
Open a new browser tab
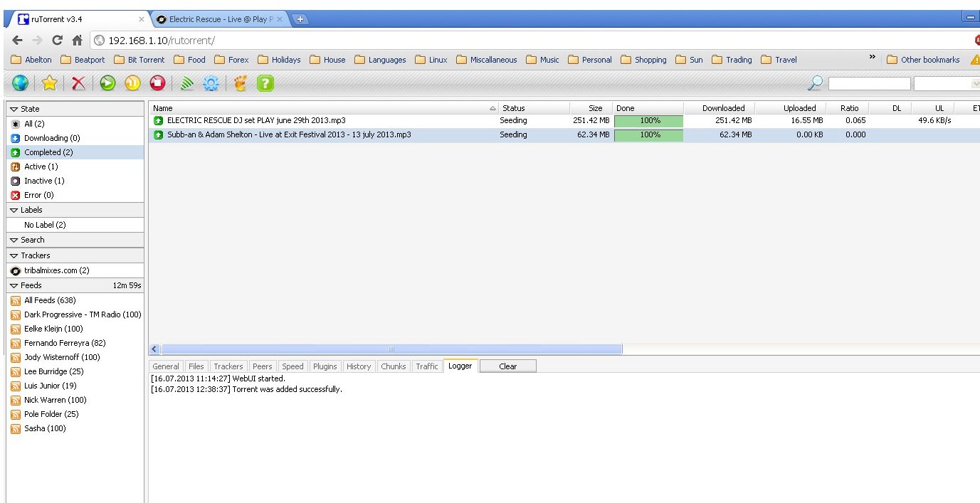[300, 19]
